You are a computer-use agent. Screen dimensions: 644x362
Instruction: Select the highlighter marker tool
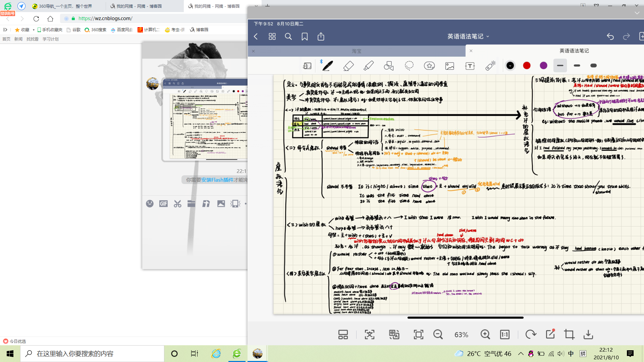coord(369,66)
